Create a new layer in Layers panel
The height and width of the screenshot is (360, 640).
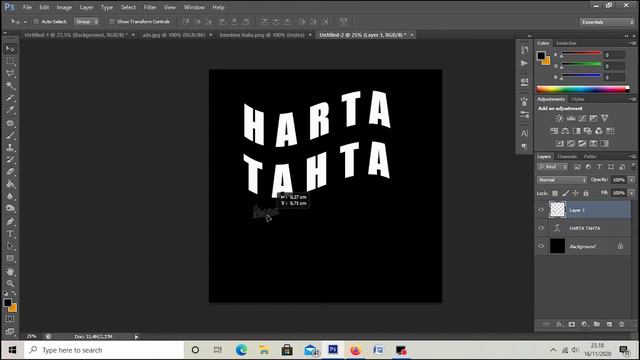pyautogui.click(x=609, y=324)
